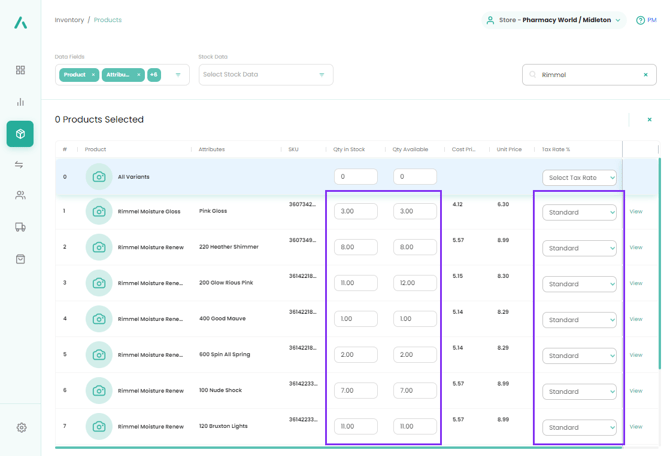
Task: Click the +6 more data fields badge
Action: tap(154, 75)
